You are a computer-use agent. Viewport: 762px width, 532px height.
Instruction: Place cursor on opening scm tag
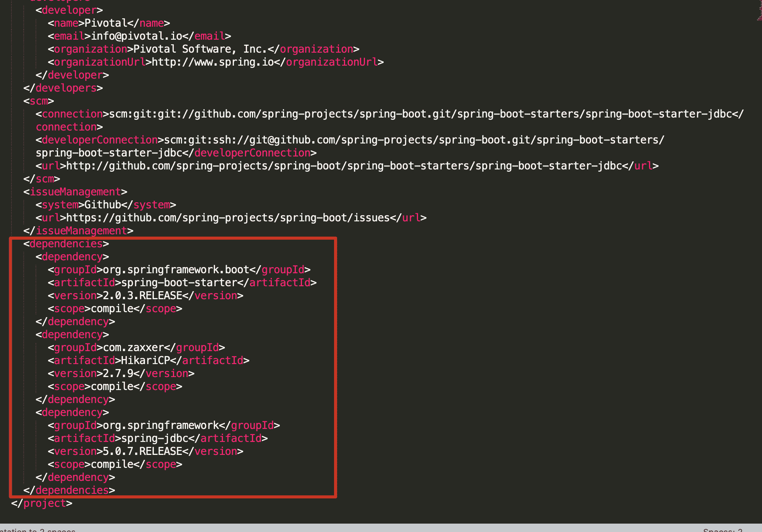click(x=39, y=101)
